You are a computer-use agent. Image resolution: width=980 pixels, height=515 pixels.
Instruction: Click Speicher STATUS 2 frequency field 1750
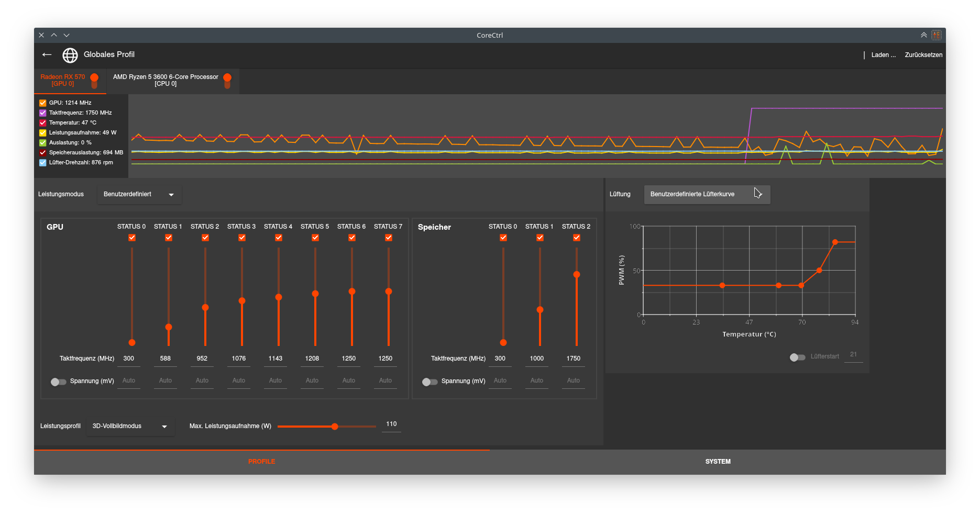(574, 359)
